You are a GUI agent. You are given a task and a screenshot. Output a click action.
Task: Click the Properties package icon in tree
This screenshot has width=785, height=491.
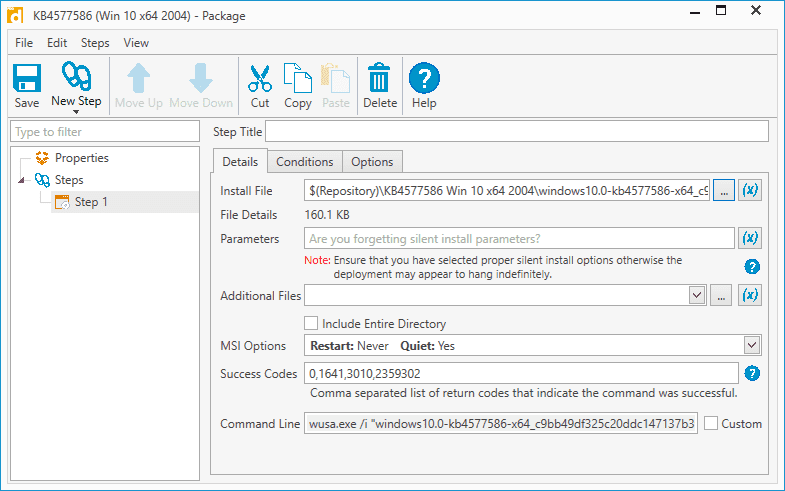pos(42,158)
